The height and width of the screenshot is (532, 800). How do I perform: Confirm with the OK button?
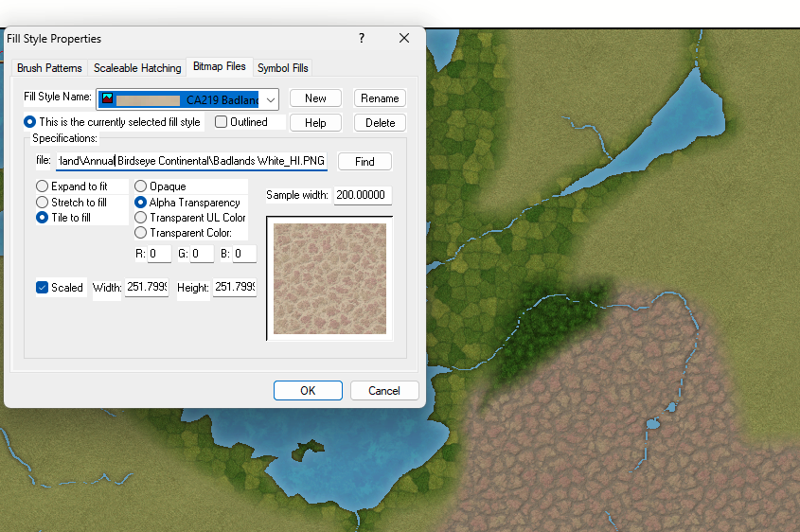pos(308,390)
